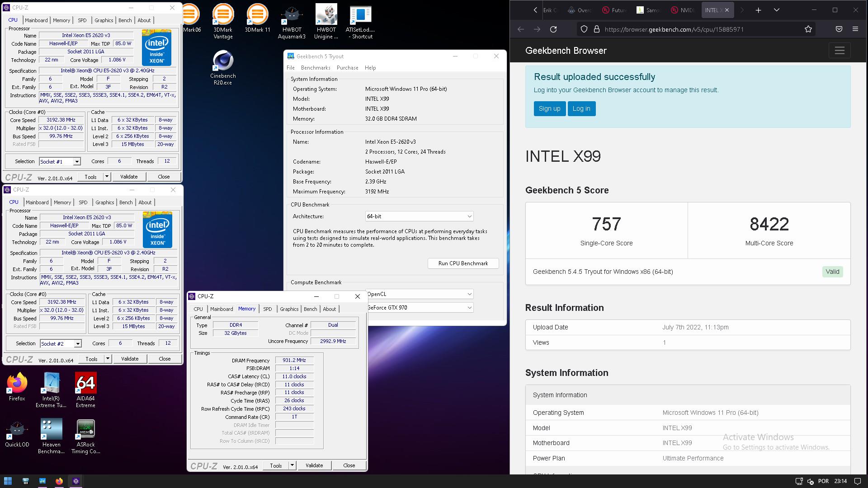Screen dimensions: 868x488
Task: Open Cinebench R20.exe desktop icon
Action: click(x=223, y=68)
